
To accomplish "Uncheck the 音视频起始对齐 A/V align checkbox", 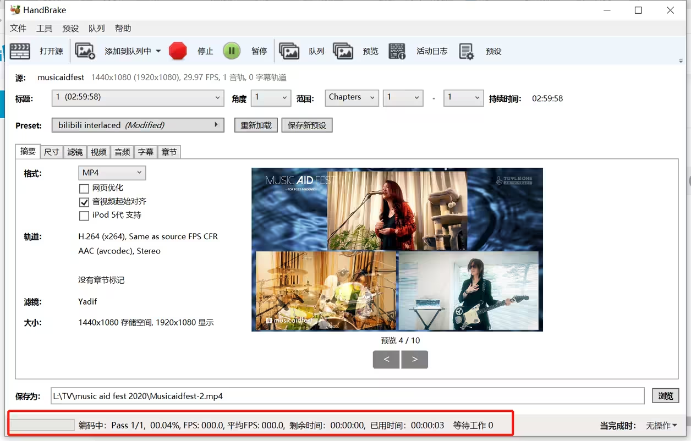I will click(84, 201).
